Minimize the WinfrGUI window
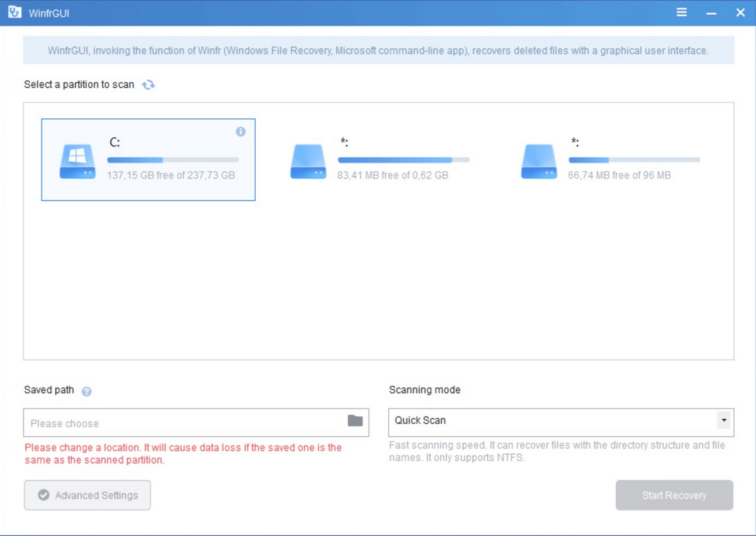 coord(711,13)
